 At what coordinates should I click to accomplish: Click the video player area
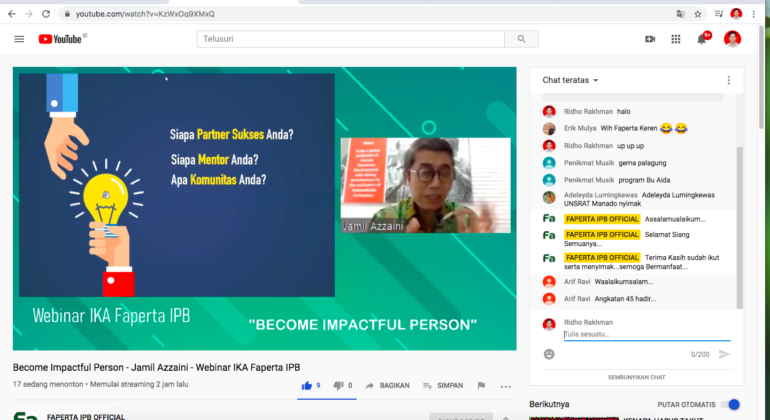tap(265, 208)
